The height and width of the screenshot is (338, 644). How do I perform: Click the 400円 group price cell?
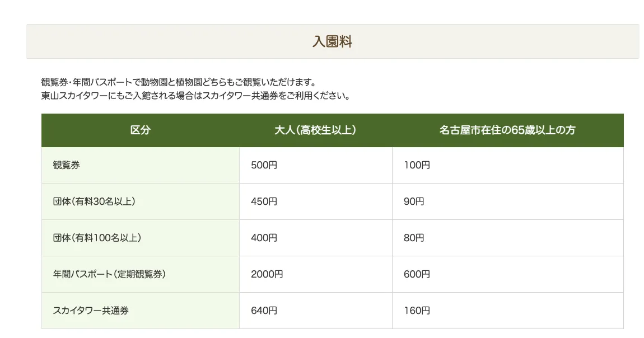pyautogui.click(x=264, y=238)
